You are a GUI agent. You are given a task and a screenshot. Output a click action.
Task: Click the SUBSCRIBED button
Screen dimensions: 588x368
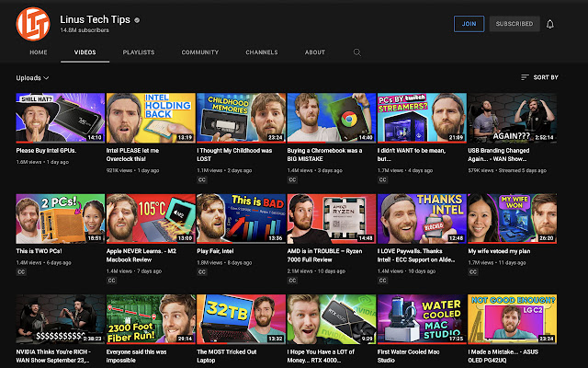click(514, 24)
